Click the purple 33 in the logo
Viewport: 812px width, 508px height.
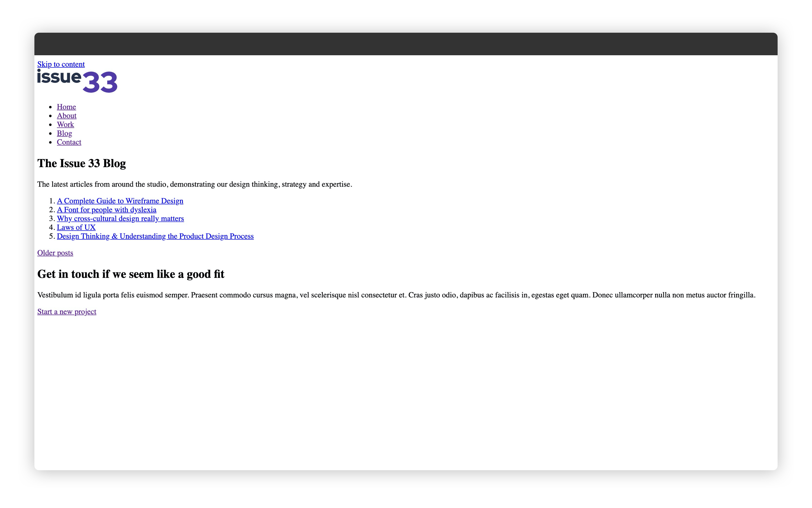(x=100, y=82)
